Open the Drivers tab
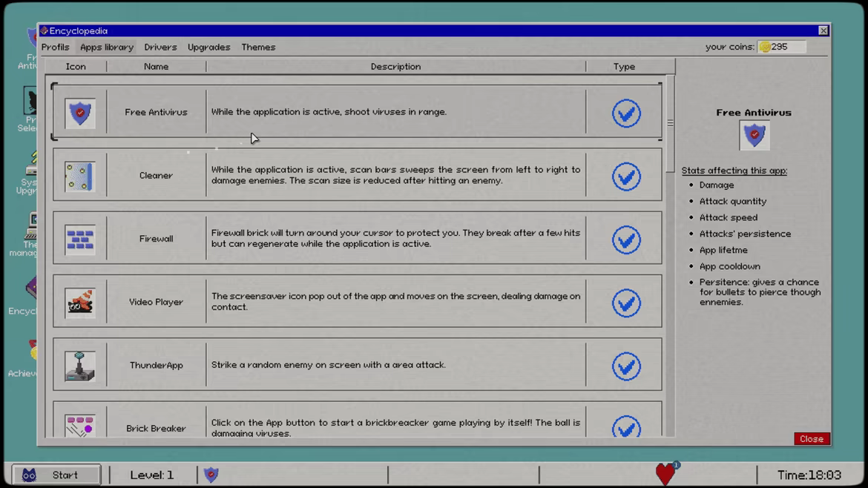868x488 pixels. (x=160, y=47)
